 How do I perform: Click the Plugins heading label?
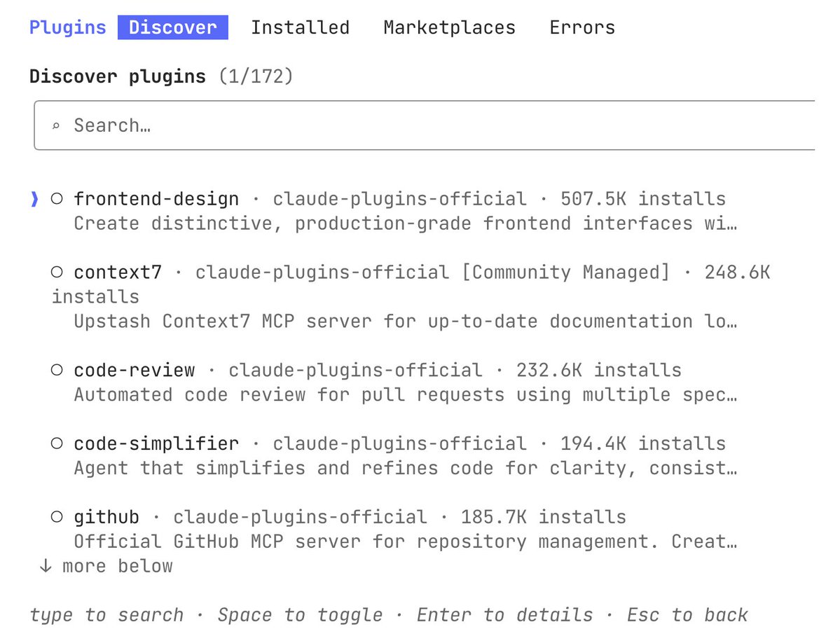click(x=67, y=27)
